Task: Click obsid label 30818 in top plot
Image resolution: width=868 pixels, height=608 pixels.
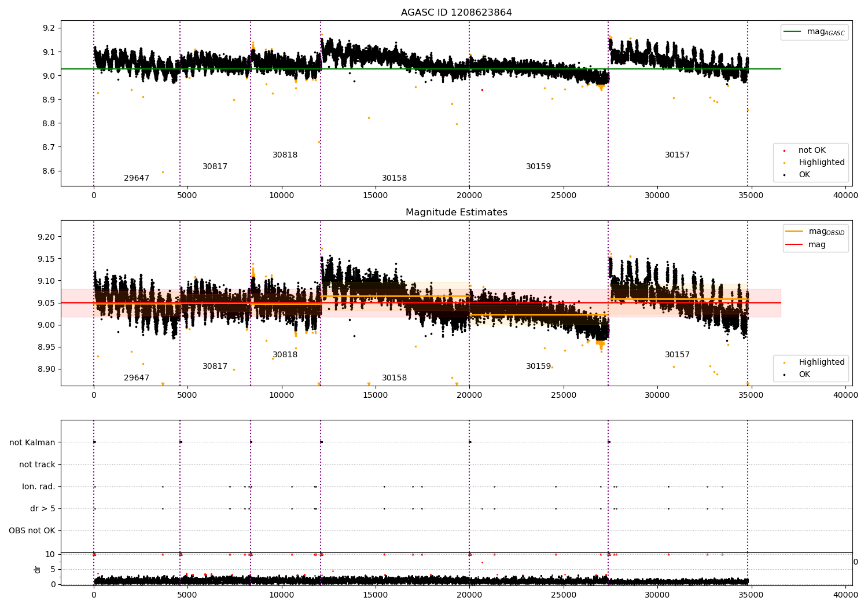Action: click(285, 155)
